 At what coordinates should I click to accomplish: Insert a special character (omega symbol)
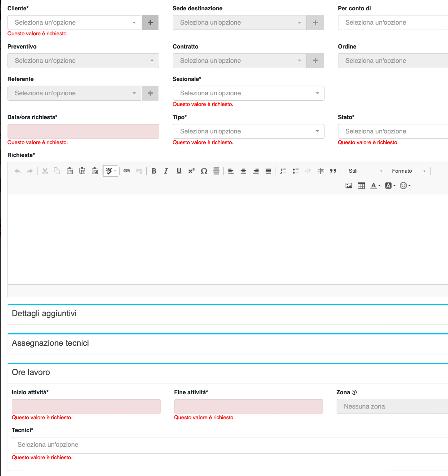tap(203, 171)
